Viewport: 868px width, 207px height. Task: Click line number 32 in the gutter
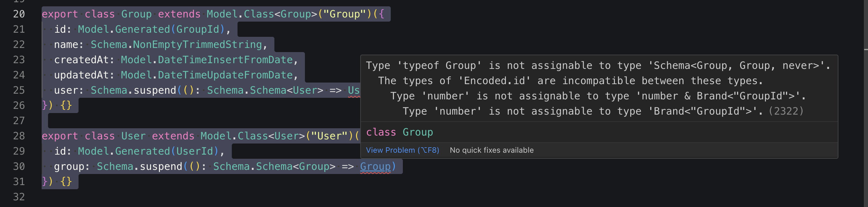19,197
